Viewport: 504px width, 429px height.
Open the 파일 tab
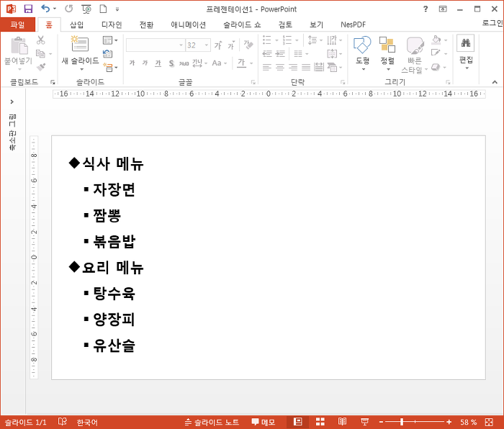[x=17, y=24]
